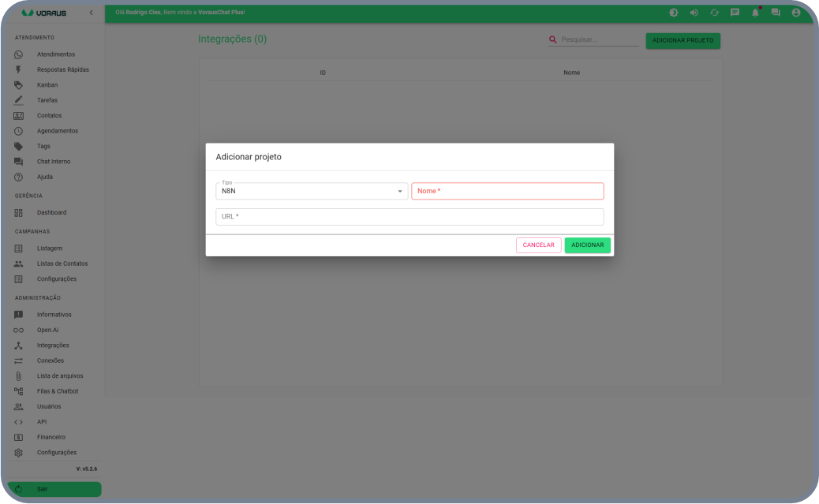This screenshot has width=819, height=504.
Task: Collapse the sidebar with the chevron arrow
Action: click(91, 13)
